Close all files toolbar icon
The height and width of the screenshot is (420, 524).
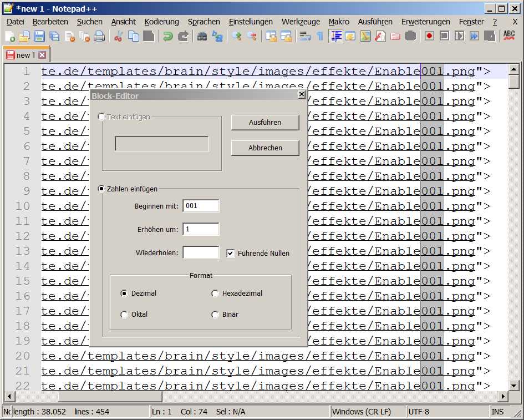(x=85, y=36)
